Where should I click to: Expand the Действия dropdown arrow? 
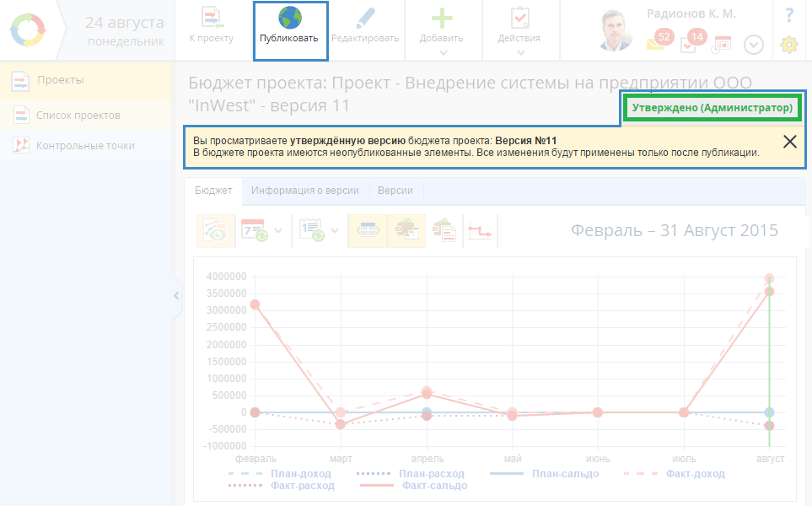click(520, 52)
